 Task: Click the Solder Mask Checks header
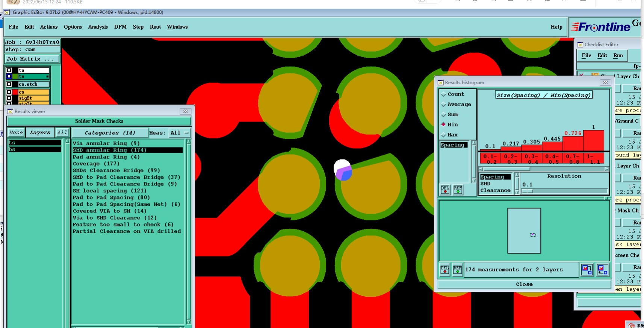tap(99, 121)
